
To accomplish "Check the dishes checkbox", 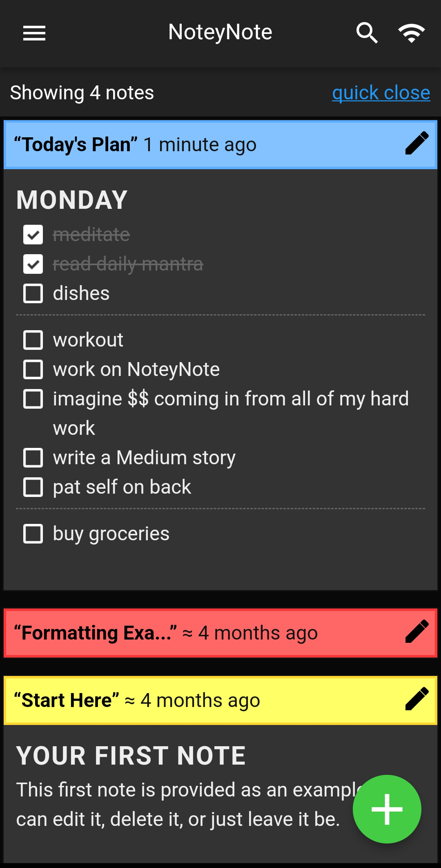I will (33, 293).
